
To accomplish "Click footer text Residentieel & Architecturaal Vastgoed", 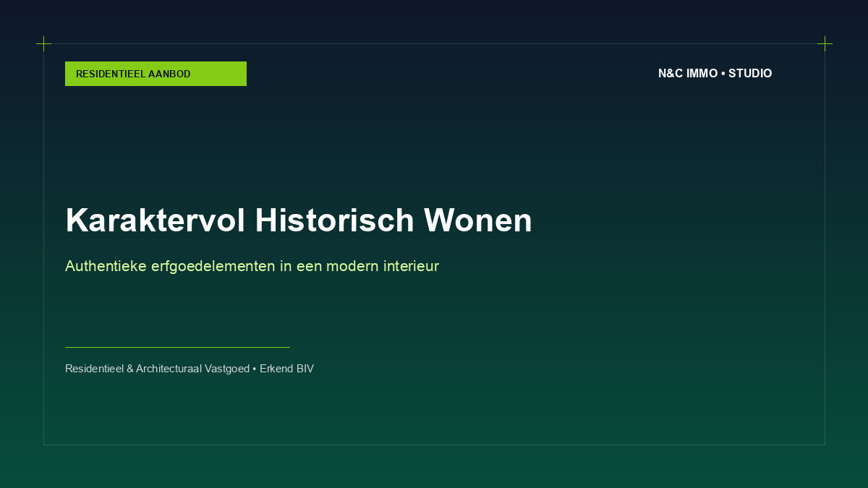I will (157, 369).
